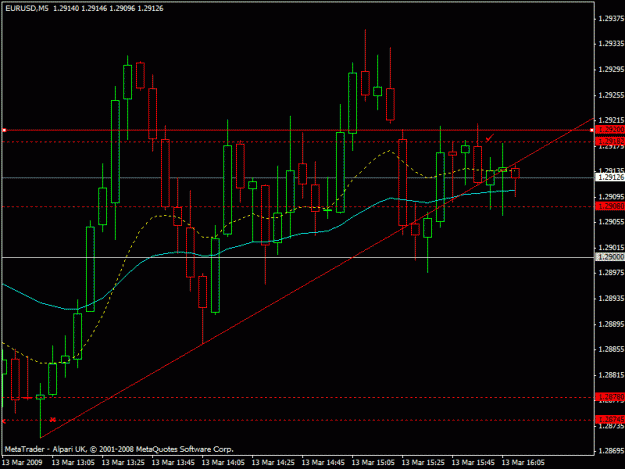Click time axis label 13 Mar 14:25

click(x=273, y=463)
